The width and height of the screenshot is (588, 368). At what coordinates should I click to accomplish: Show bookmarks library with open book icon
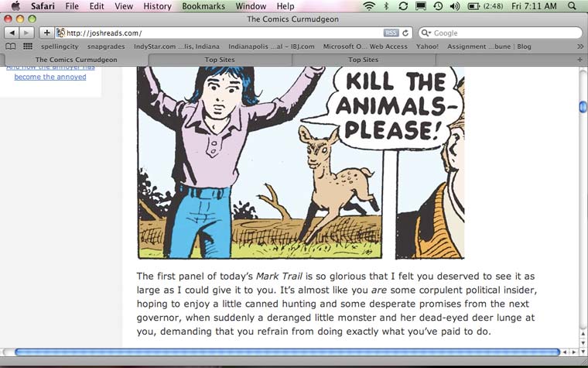coord(11,46)
